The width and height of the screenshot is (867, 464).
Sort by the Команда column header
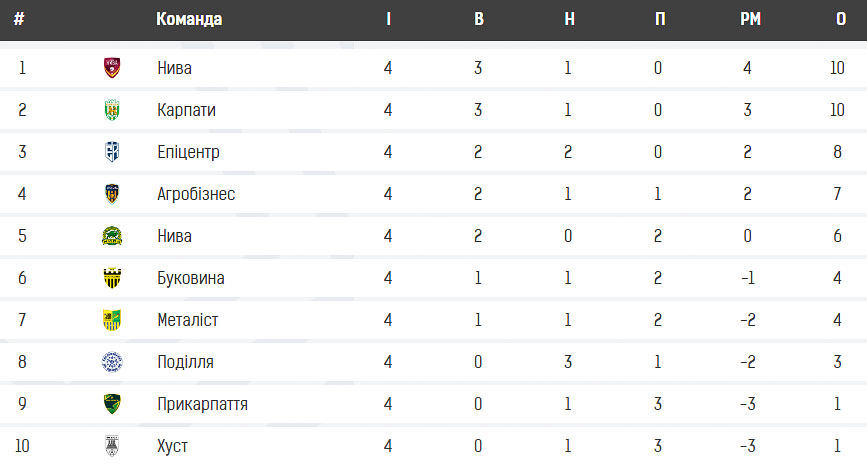189,19
